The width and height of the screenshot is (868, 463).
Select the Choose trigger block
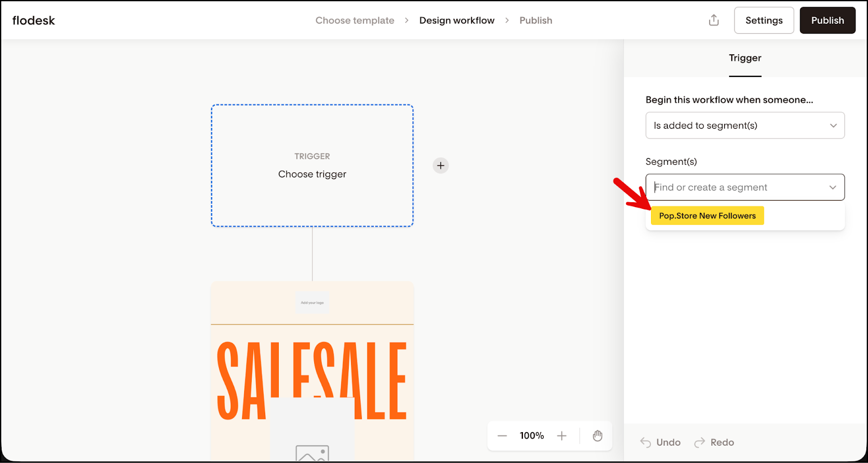pyautogui.click(x=312, y=165)
